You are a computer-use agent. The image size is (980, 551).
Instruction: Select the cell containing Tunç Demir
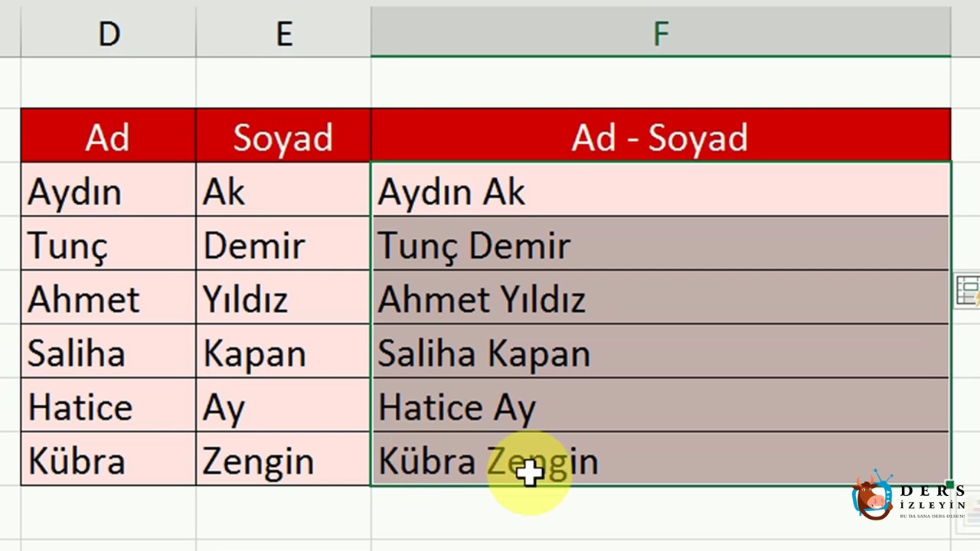(661, 243)
